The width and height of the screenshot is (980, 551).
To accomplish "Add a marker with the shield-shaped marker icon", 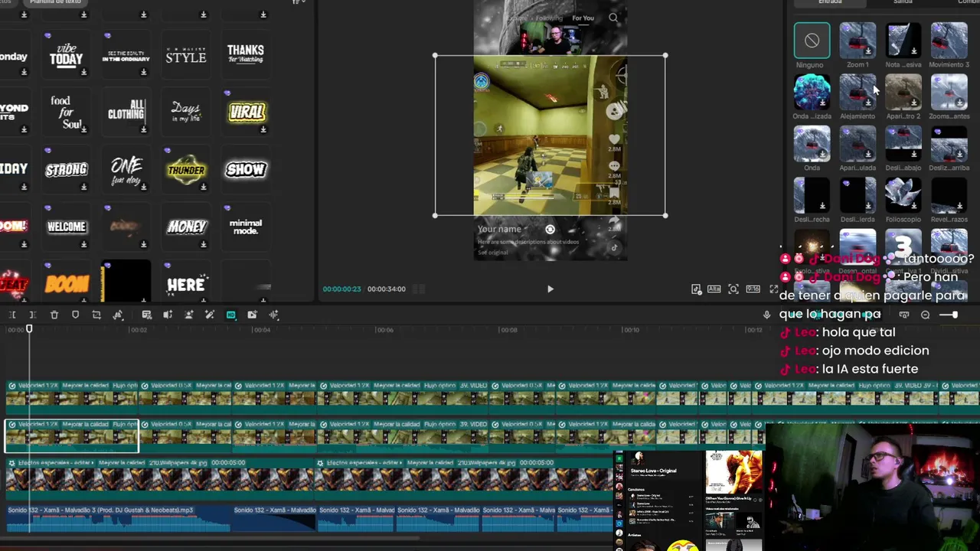I will tap(75, 315).
